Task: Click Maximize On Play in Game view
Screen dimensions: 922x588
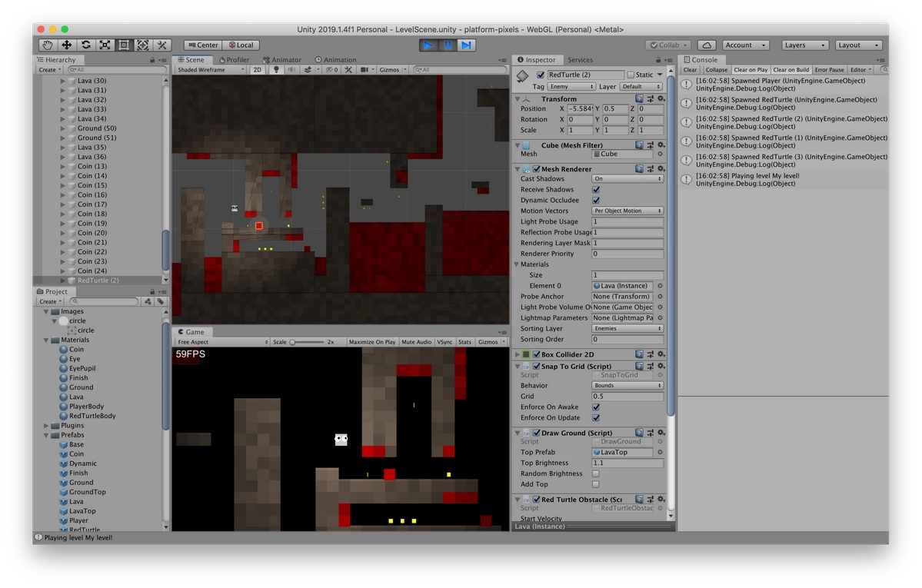Action: pos(372,342)
